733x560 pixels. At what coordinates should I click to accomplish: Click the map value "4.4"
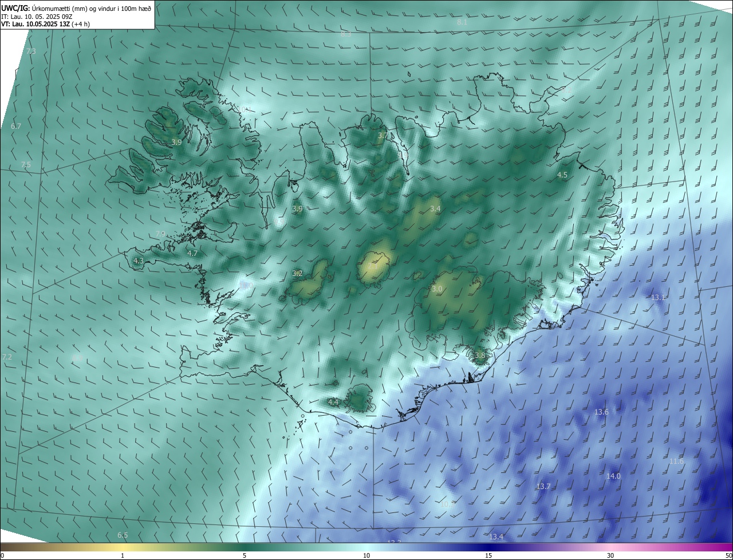coord(333,403)
